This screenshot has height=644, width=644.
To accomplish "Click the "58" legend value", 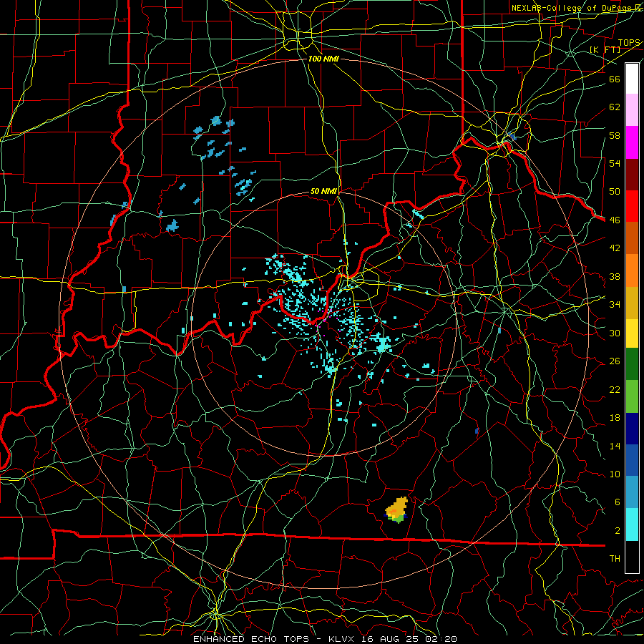I will coord(615,135).
